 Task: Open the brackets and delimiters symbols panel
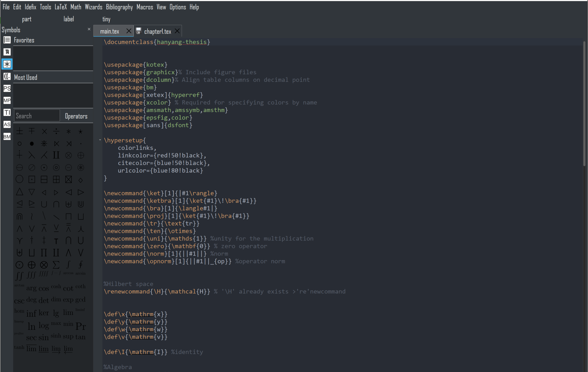(x=7, y=76)
